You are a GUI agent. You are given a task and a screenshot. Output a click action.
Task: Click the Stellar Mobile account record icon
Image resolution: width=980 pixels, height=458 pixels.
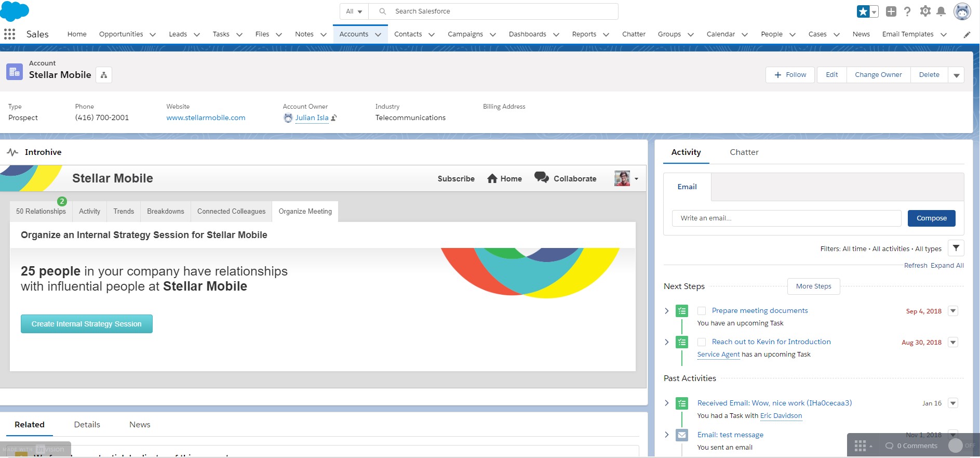(x=15, y=72)
